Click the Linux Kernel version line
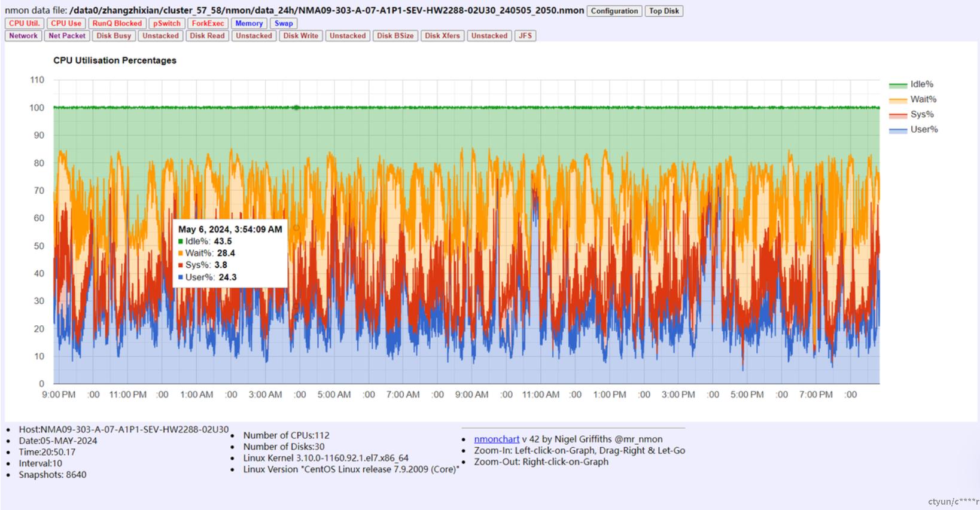 [325, 458]
